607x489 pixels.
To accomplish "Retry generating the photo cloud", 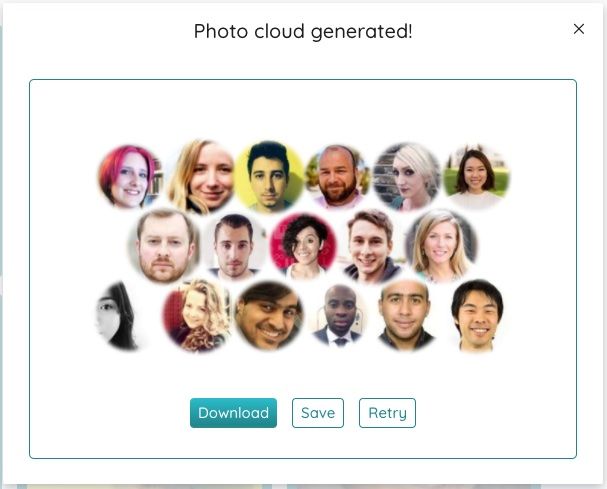I will point(387,413).
